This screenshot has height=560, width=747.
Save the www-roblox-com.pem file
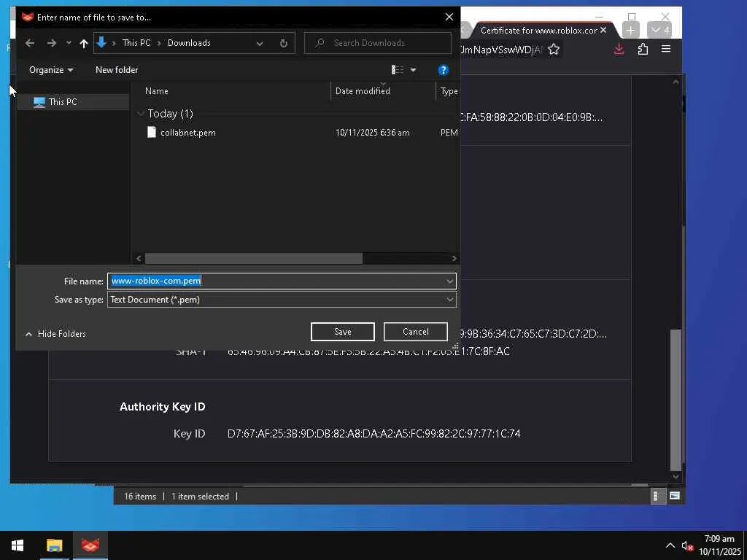[x=343, y=332]
